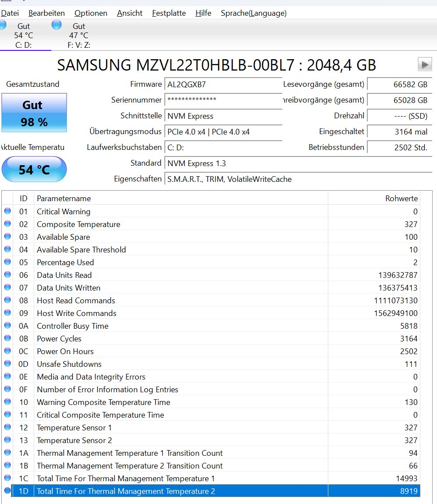Screen dimensions: 437x504
Task: Open the Sprache(Language) menu
Action: tap(253, 13)
